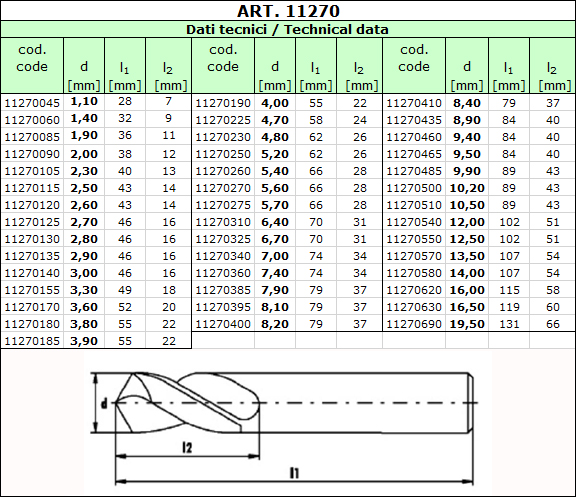Select code 11270185 in last row
Viewport: 576px width, 497px height.
tap(32, 341)
